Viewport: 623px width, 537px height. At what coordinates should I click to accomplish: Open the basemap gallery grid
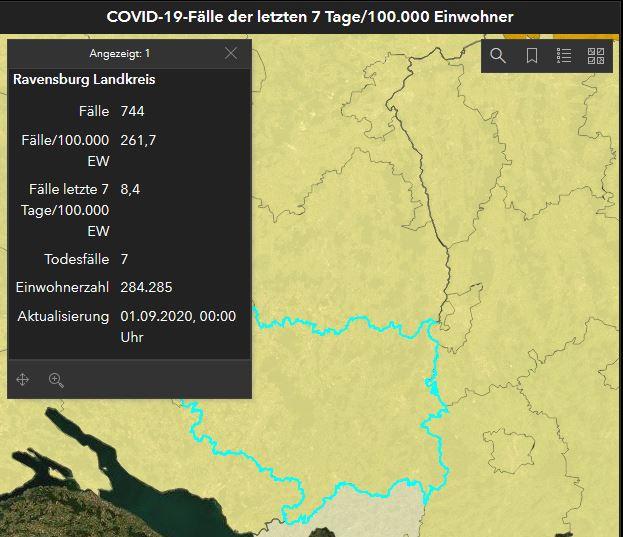tap(596, 56)
